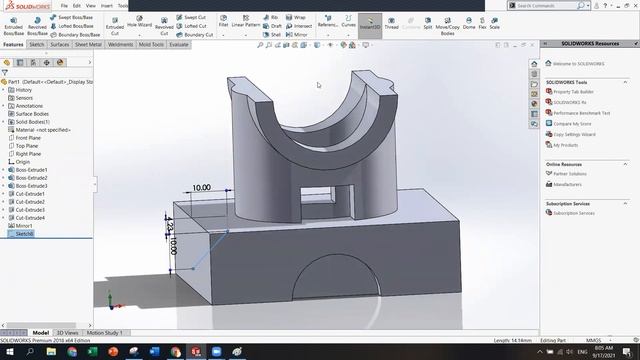Switch to the Sketch tab
This screenshot has width=640, height=360.
tap(37, 44)
